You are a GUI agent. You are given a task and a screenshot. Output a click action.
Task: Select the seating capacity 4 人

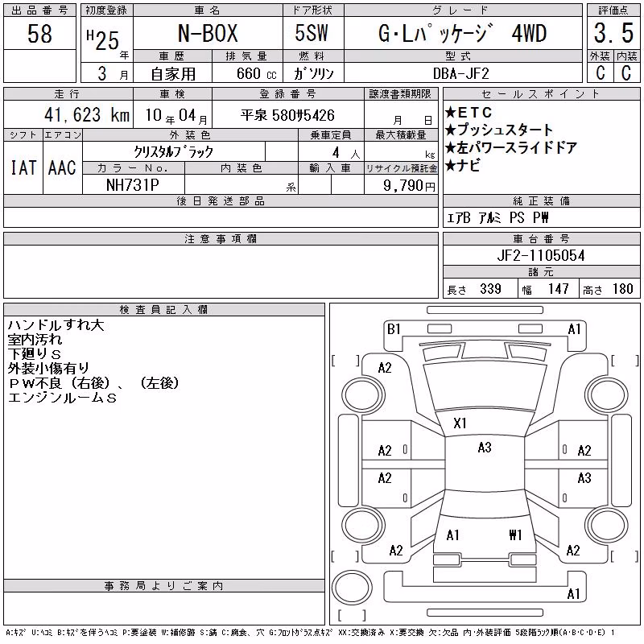[x=346, y=153]
